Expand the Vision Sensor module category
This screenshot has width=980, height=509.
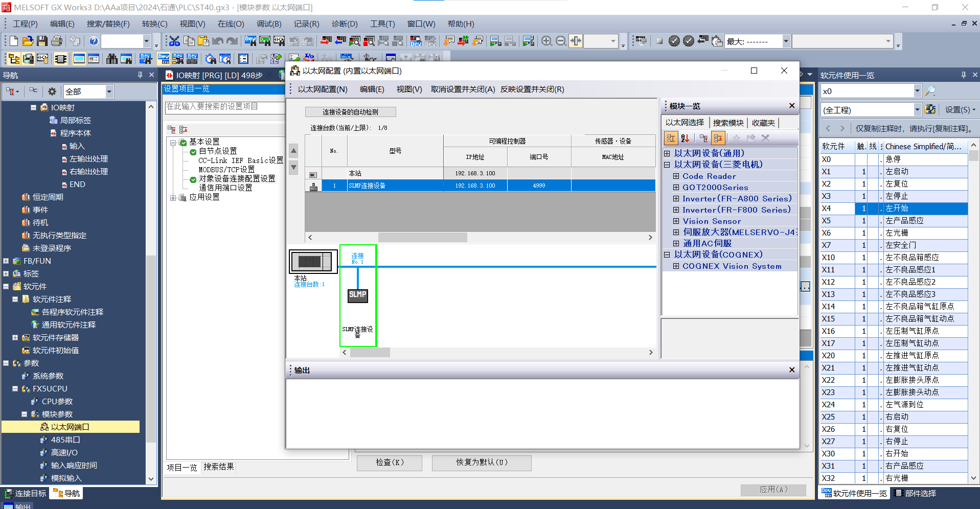676,221
